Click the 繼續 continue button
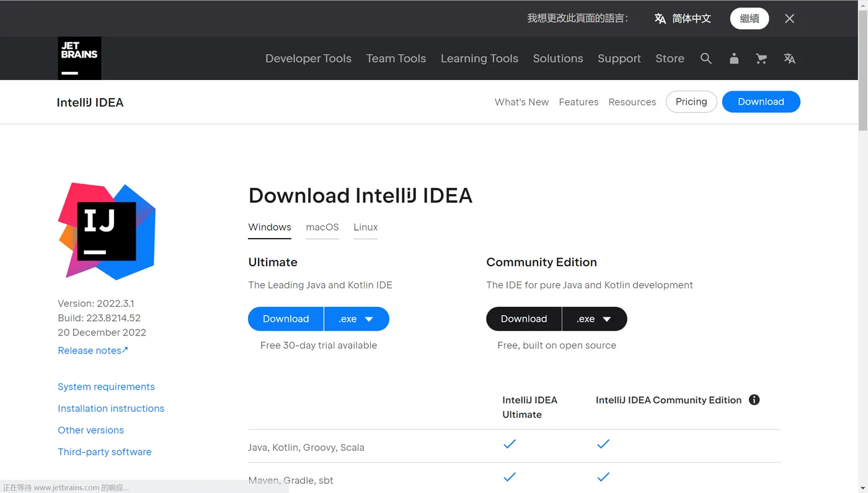The image size is (868, 493). click(x=750, y=19)
